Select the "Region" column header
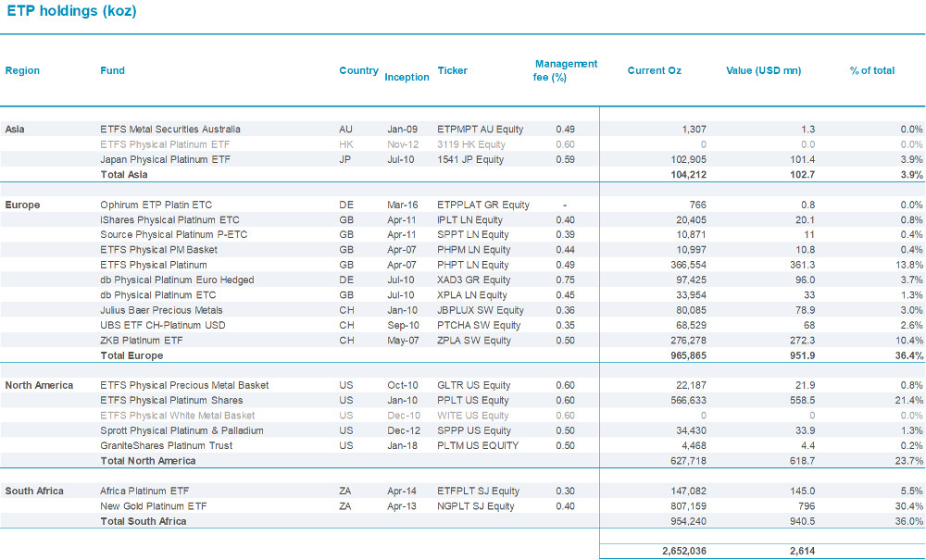Image resolution: width=926 pixels, height=560 pixels. (22, 71)
